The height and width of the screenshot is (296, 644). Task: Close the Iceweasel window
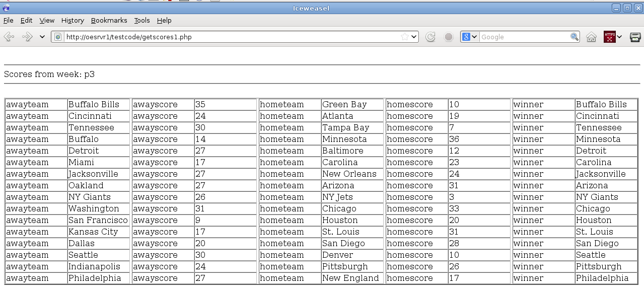point(638,8)
